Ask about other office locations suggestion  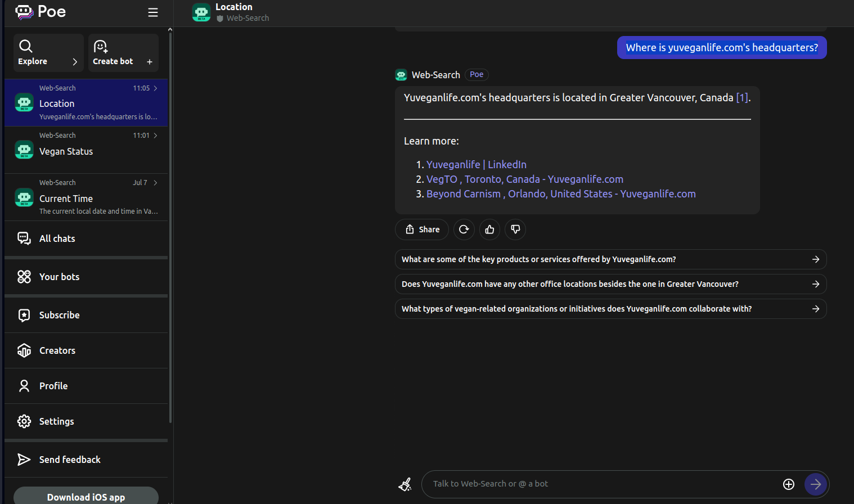[x=610, y=284]
